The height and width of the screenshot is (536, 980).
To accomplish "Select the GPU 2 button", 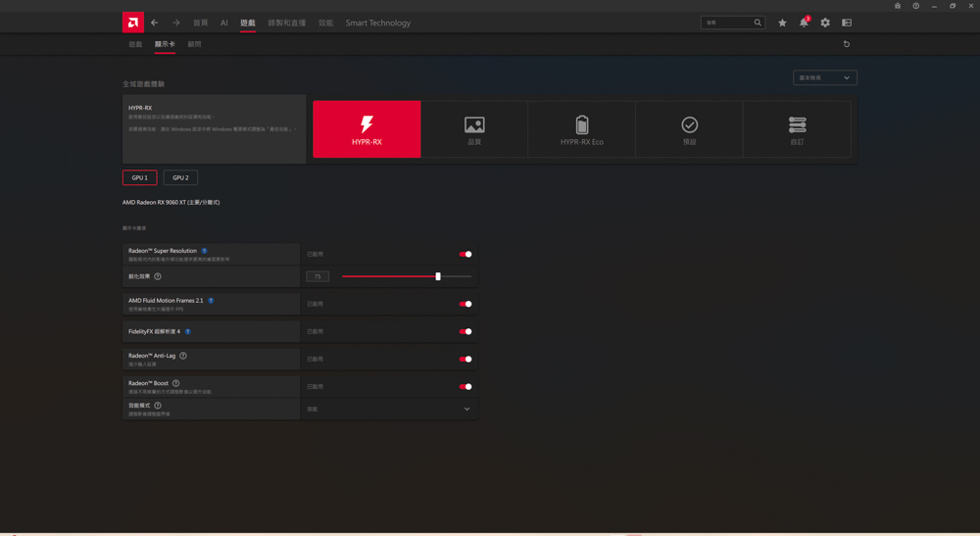I will click(180, 177).
